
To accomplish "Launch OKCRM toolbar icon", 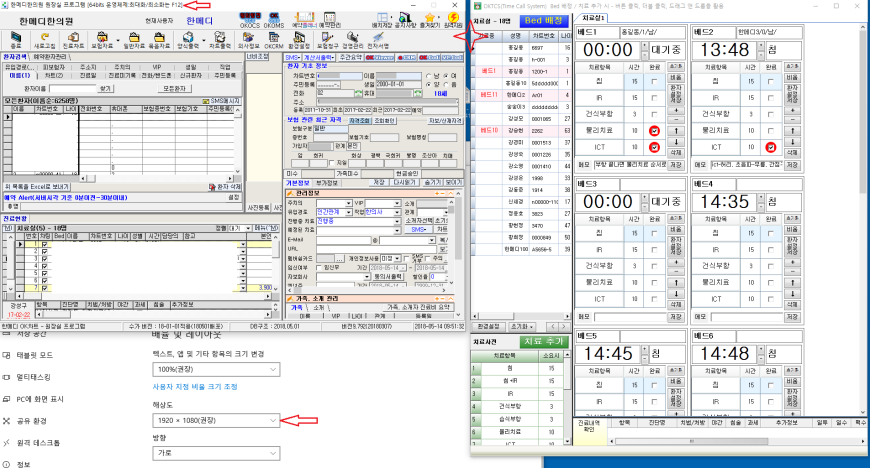I will coord(274,40).
